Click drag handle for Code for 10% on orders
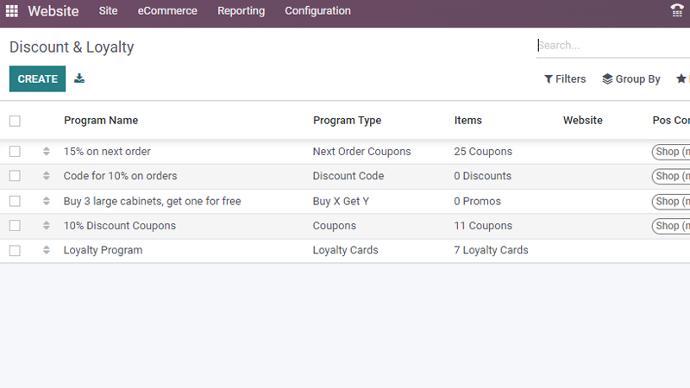The height and width of the screenshot is (388, 690). 46,176
